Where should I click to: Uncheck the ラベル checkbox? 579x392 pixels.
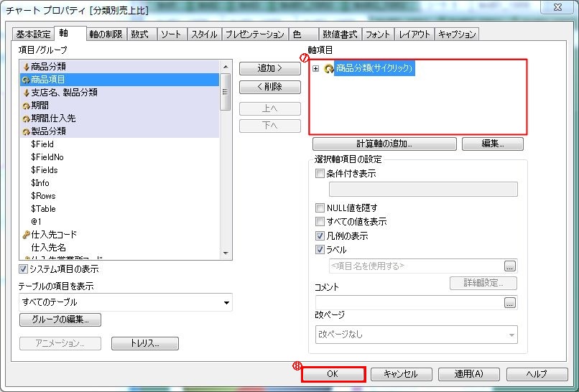pyautogui.click(x=320, y=250)
